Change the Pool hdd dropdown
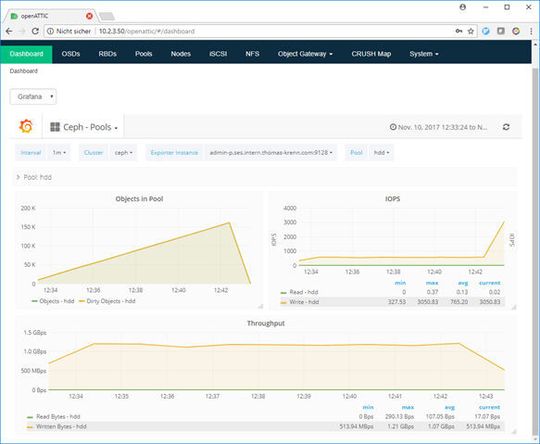The image size is (540, 444). [x=382, y=153]
